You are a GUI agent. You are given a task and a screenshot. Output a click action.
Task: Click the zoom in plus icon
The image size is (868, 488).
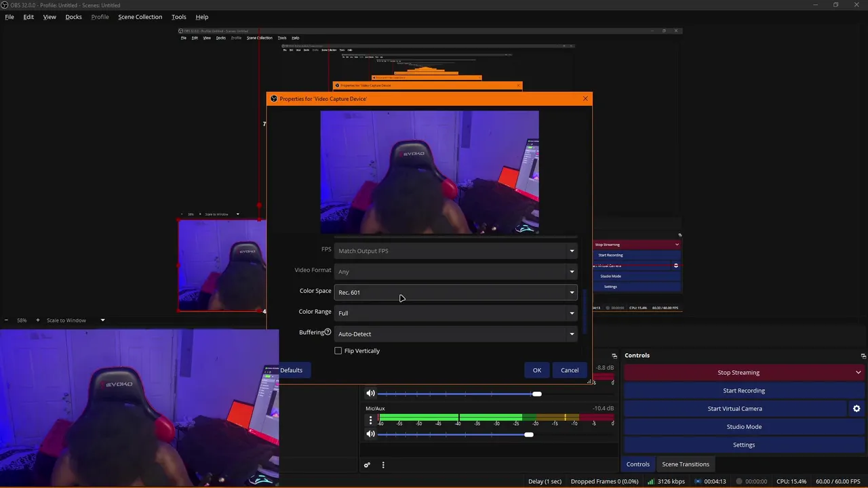[38, 320]
